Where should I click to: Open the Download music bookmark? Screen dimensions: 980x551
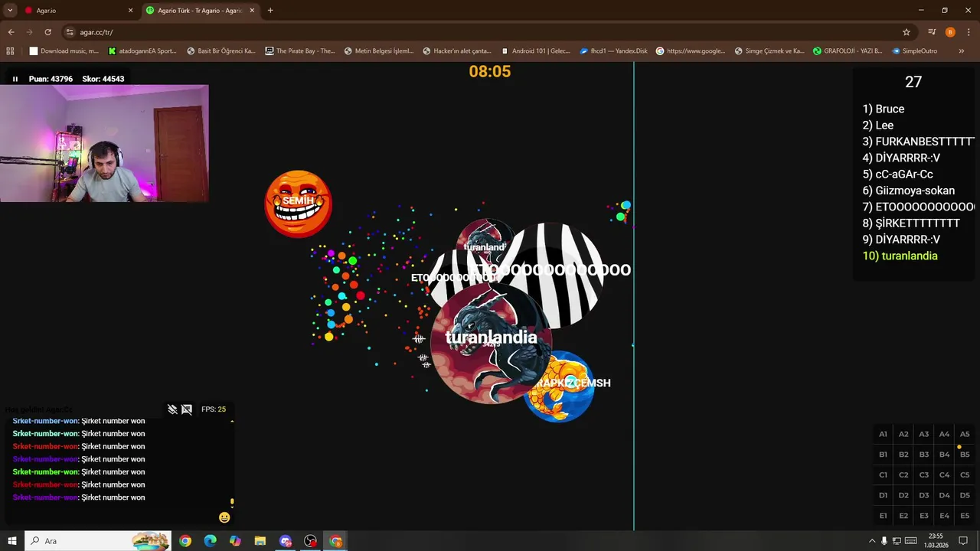click(64, 51)
